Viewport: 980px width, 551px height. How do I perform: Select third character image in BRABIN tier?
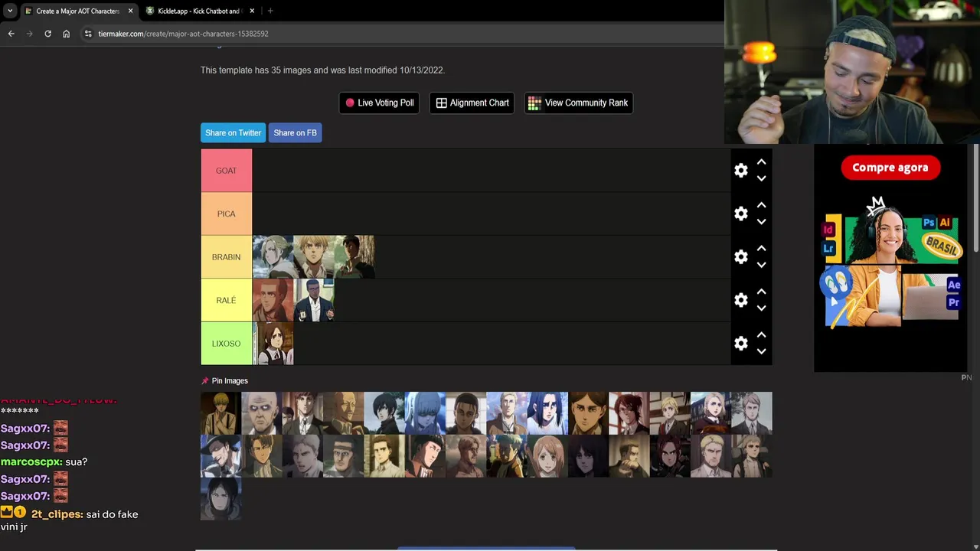pyautogui.click(x=354, y=257)
